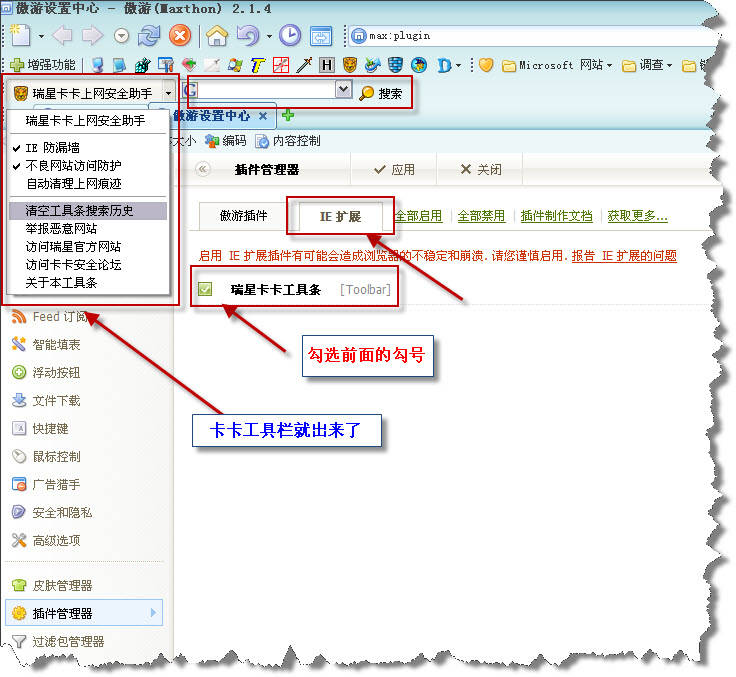The image size is (736, 677).
Task: Switch to the 傲游插件 tab
Action: coord(244,216)
